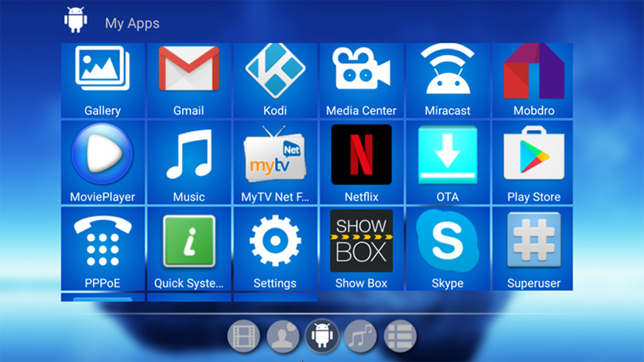Open the MoviePlayer app
Viewport: 644px width, 362px height.
click(x=103, y=165)
